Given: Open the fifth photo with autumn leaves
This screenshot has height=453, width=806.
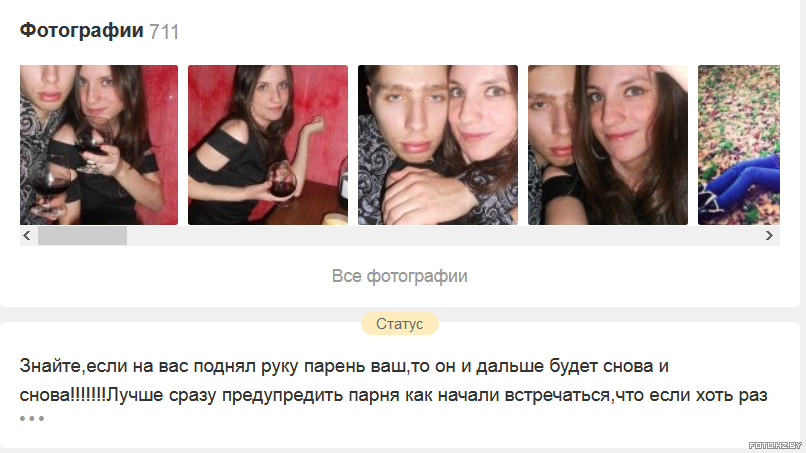Looking at the screenshot, I should click(739, 144).
